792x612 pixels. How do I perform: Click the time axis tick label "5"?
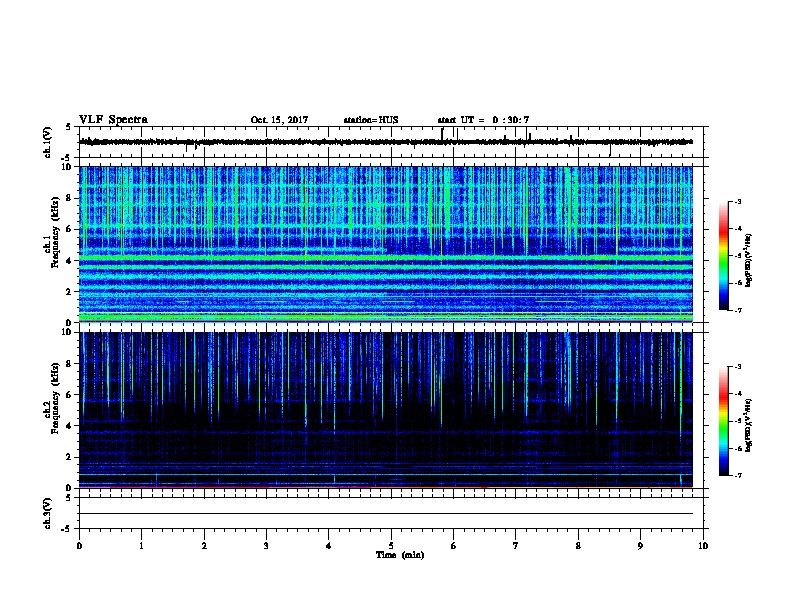tap(391, 546)
